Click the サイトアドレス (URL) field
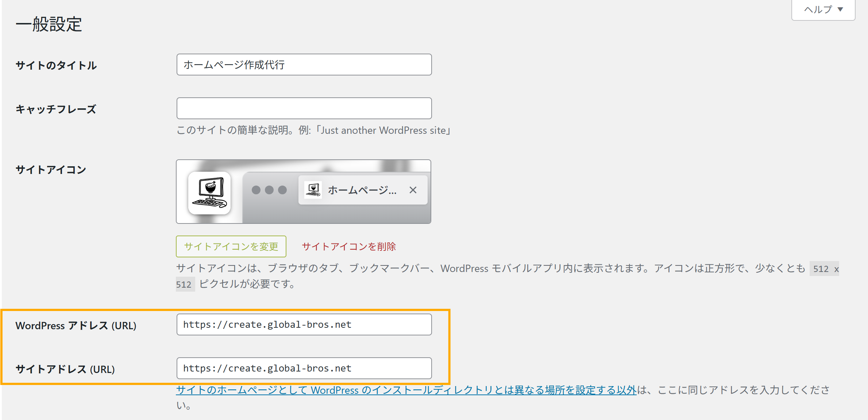The height and width of the screenshot is (420, 868). (304, 368)
